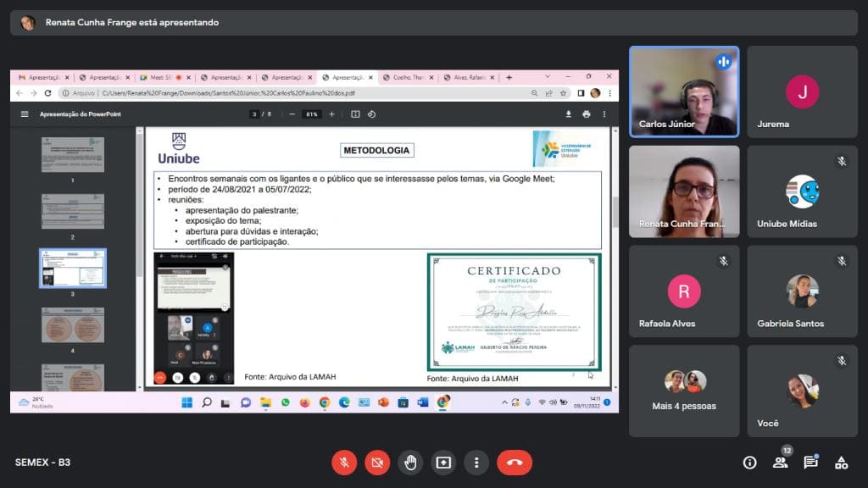868x488 pixels.
Task: Turn on the camera in Meet
Action: point(377,463)
